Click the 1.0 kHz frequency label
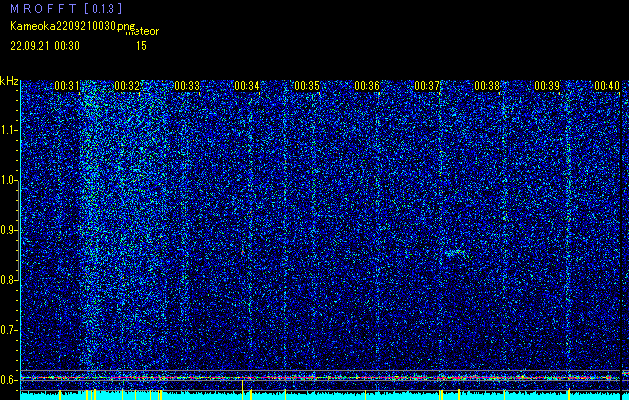 [8, 181]
